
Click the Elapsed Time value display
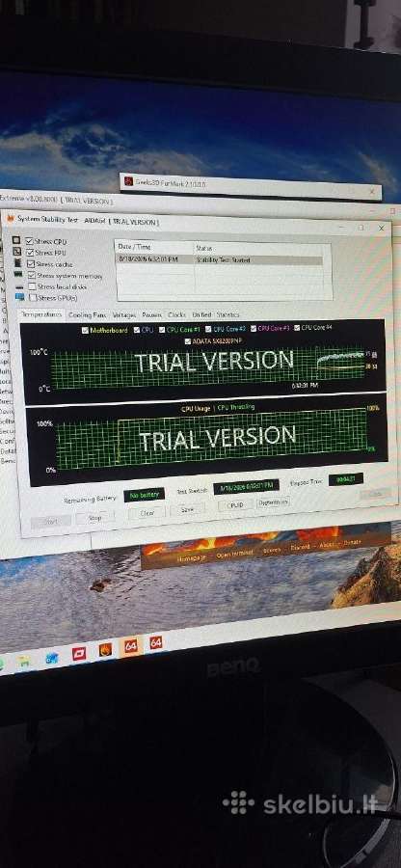346,478
